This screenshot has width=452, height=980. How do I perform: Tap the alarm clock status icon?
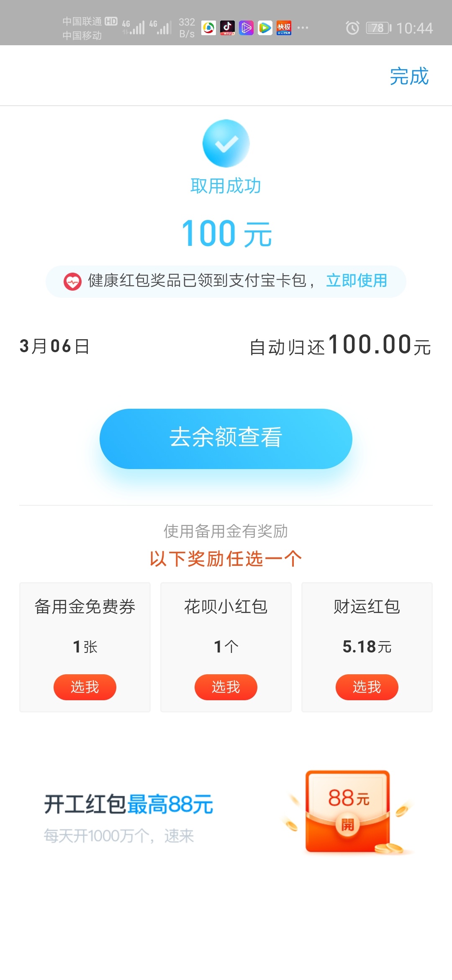click(352, 28)
